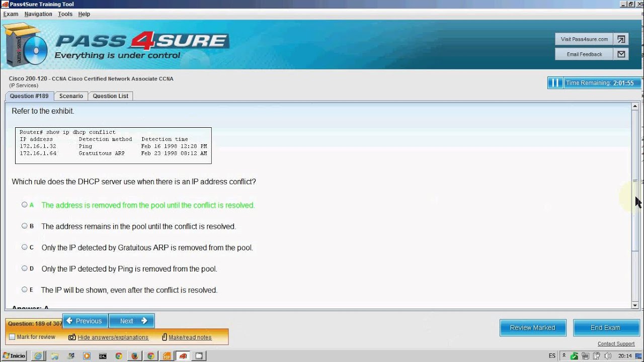Screen dimensions: 644x362
Task: Select answer option D
Action: click(x=24, y=268)
